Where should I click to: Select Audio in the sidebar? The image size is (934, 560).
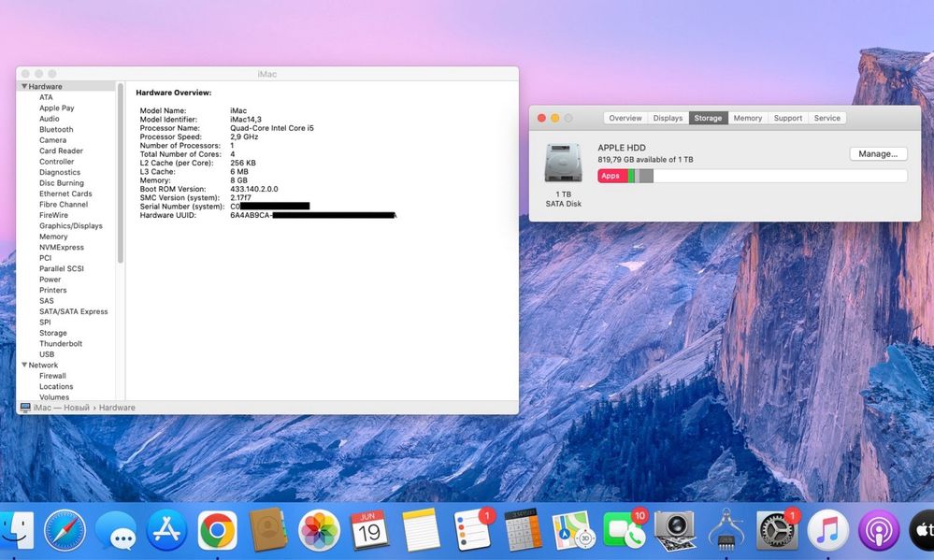[50, 119]
